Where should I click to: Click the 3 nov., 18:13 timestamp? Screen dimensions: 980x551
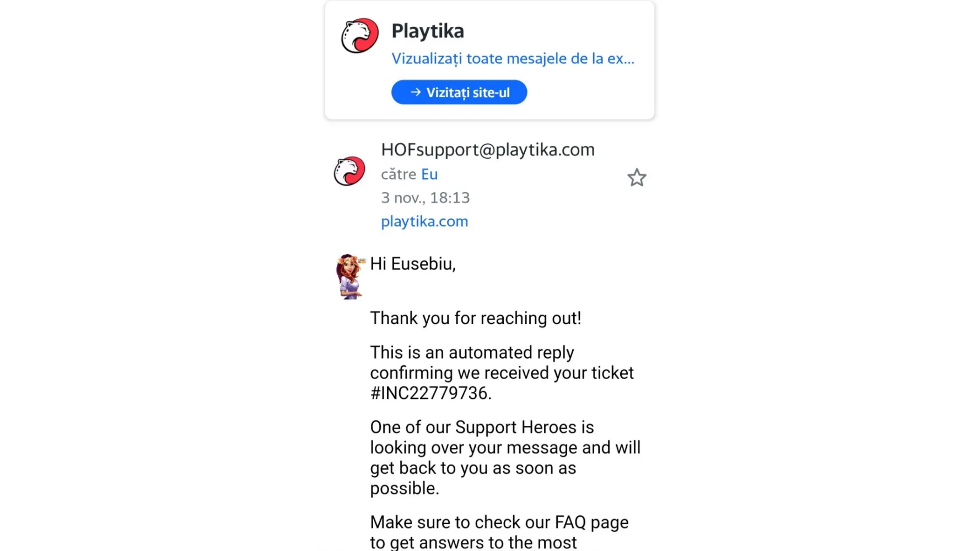pyautogui.click(x=426, y=197)
